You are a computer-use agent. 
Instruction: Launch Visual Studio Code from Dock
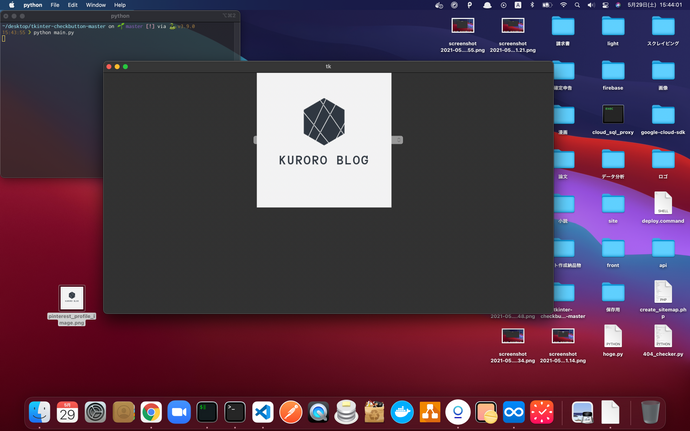tap(263, 412)
